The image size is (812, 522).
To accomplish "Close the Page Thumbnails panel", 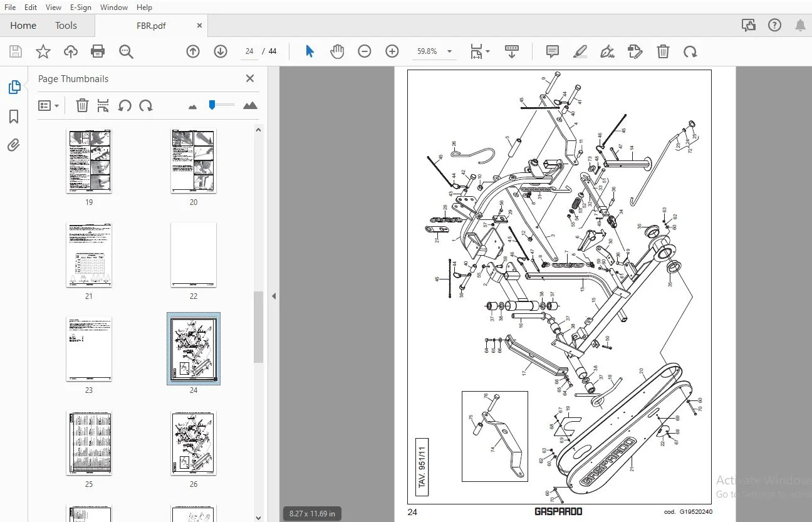I will [250, 78].
